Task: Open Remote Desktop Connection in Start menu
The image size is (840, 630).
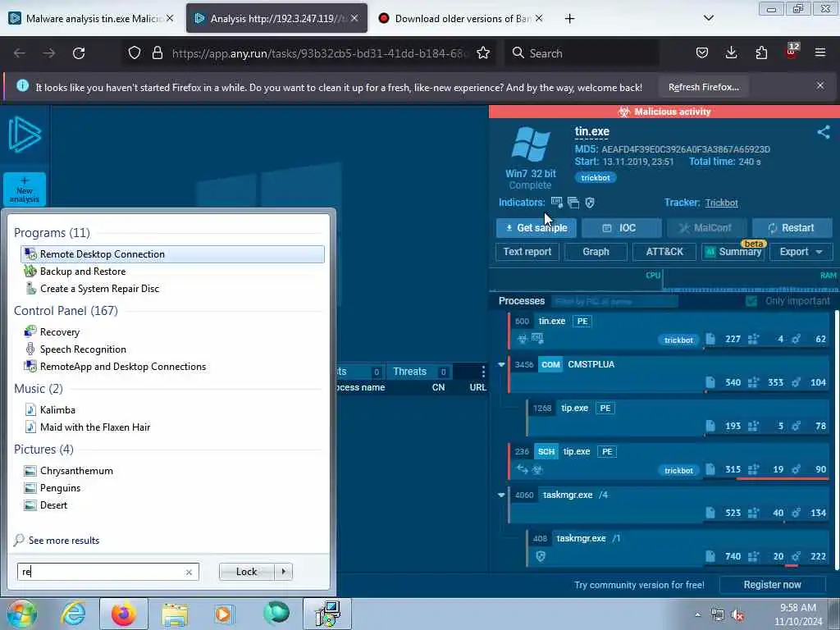Action: click(x=172, y=254)
